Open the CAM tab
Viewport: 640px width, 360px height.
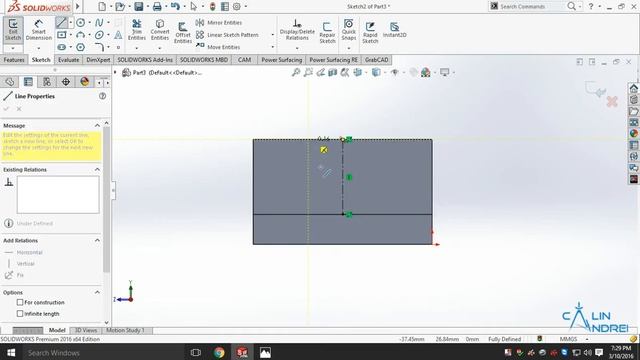[244, 60]
